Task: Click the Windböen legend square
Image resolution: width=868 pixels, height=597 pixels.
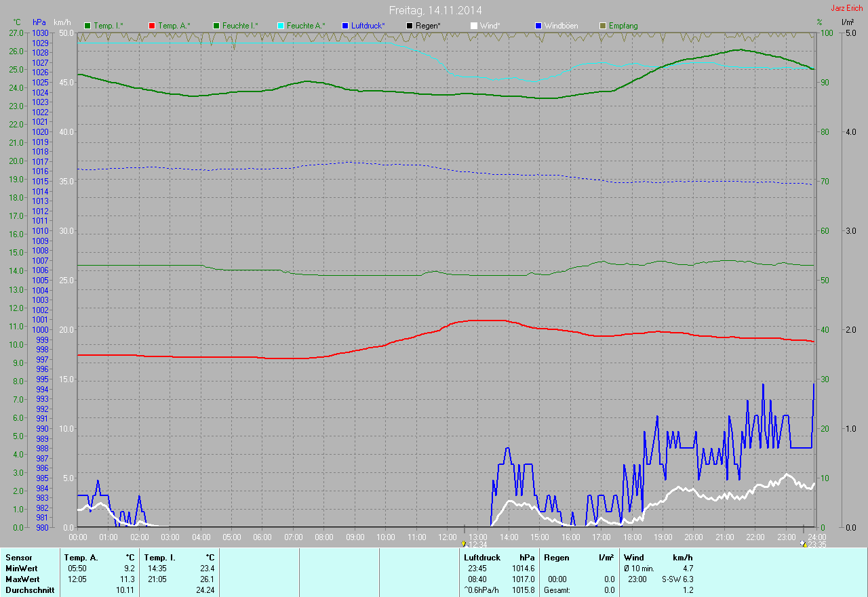Action: (x=538, y=26)
